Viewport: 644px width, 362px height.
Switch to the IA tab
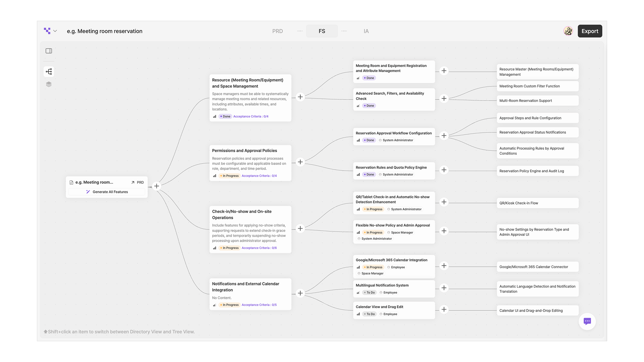(x=366, y=31)
